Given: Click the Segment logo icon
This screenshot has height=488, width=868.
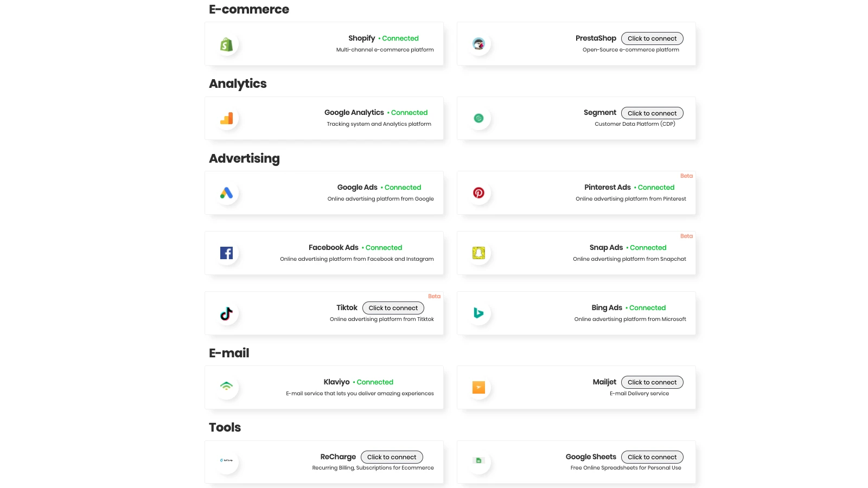Looking at the screenshot, I should pyautogui.click(x=478, y=118).
